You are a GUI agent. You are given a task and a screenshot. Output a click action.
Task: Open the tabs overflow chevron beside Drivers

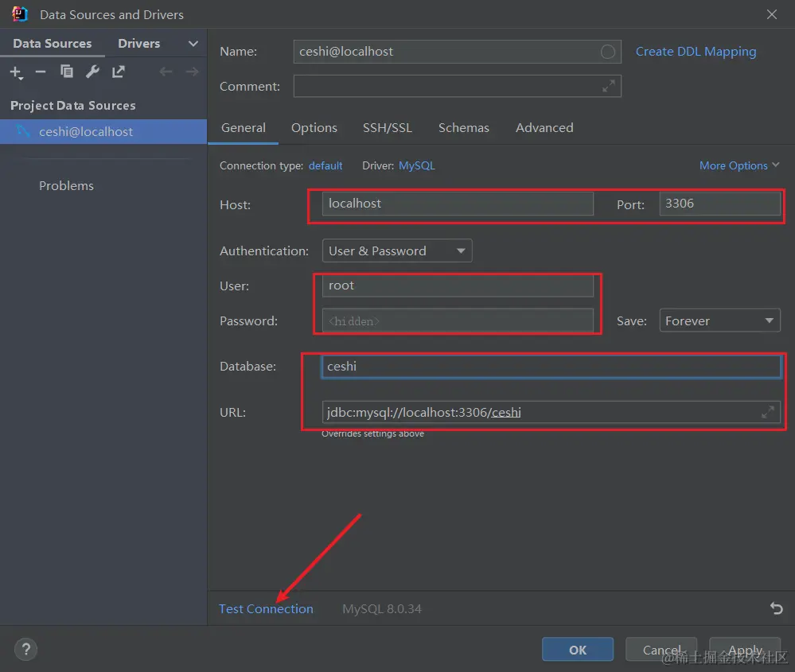(193, 44)
